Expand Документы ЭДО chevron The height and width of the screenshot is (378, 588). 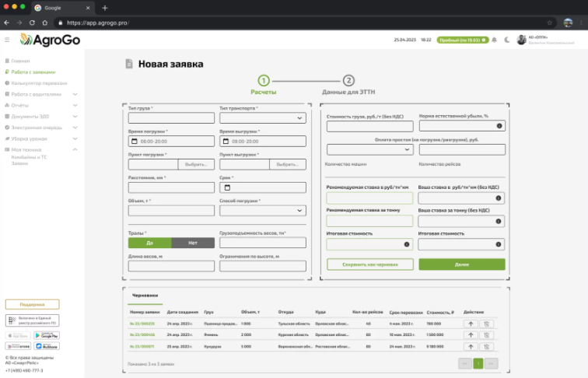point(75,117)
